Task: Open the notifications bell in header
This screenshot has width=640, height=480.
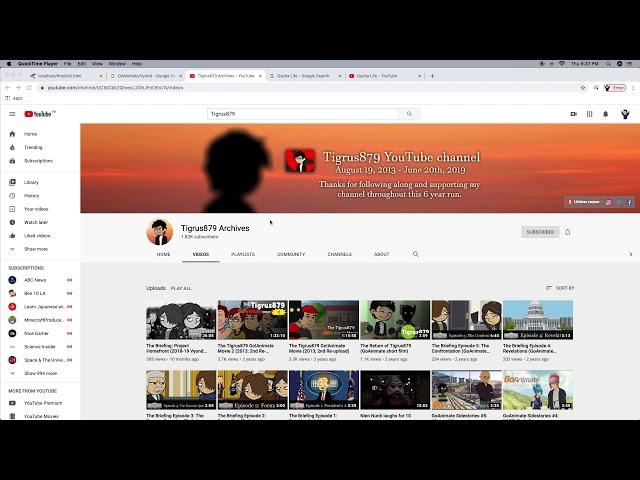Action: tap(606, 114)
